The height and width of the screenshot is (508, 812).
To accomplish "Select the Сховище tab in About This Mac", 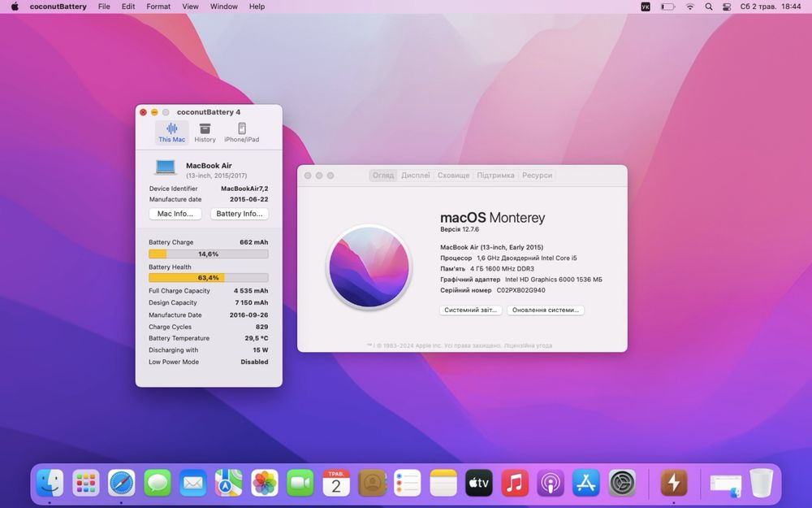I will 453,176.
